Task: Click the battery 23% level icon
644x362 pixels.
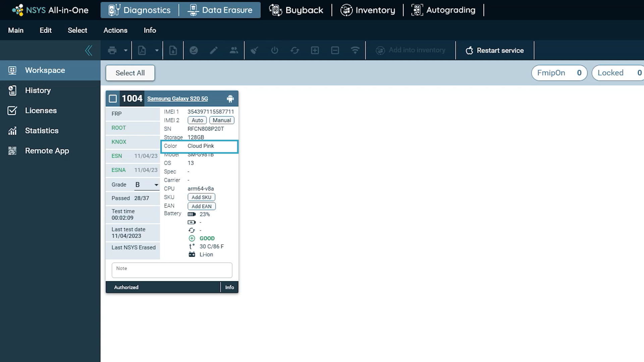Action: pyautogui.click(x=192, y=214)
